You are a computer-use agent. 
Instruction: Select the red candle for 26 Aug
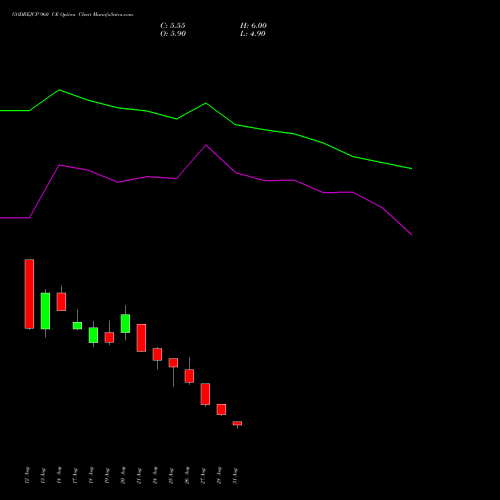(x=189, y=376)
